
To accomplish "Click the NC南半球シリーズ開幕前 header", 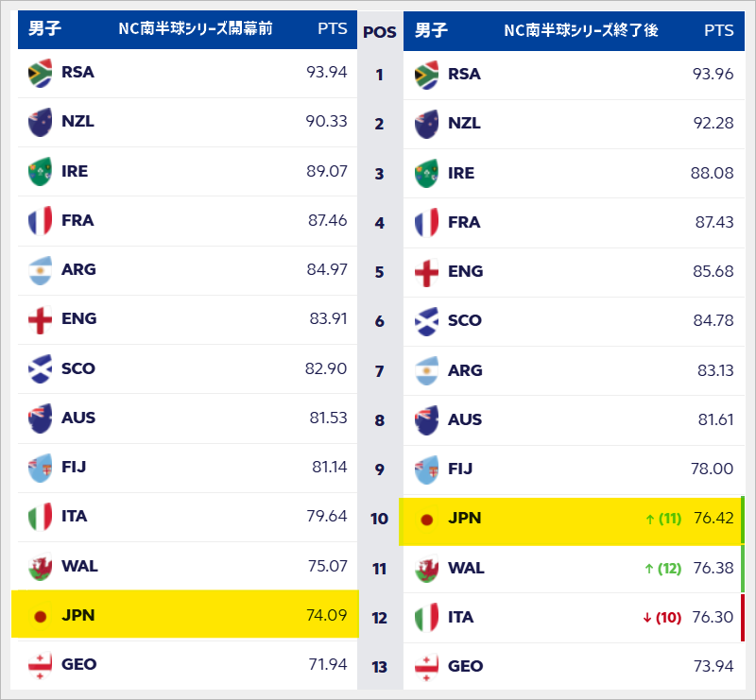I will tap(196, 28).
